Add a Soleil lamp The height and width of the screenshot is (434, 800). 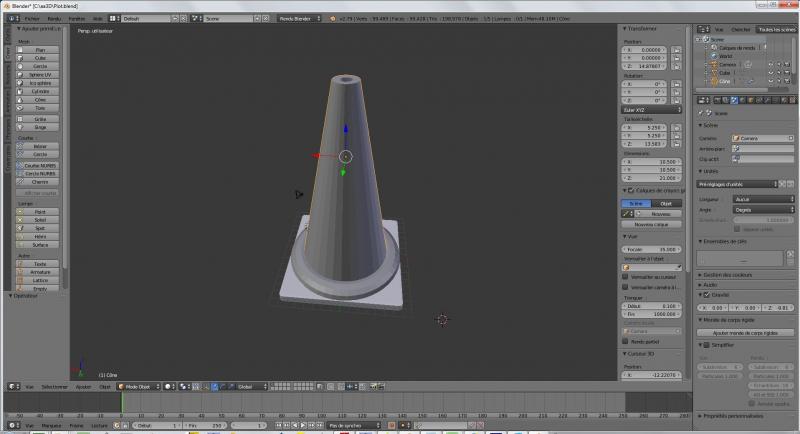(40, 220)
